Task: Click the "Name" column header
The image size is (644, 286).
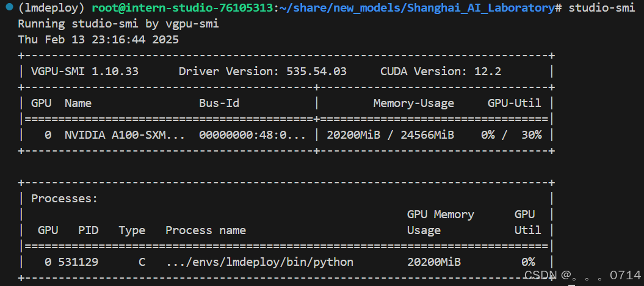Action: (x=78, y=103)
